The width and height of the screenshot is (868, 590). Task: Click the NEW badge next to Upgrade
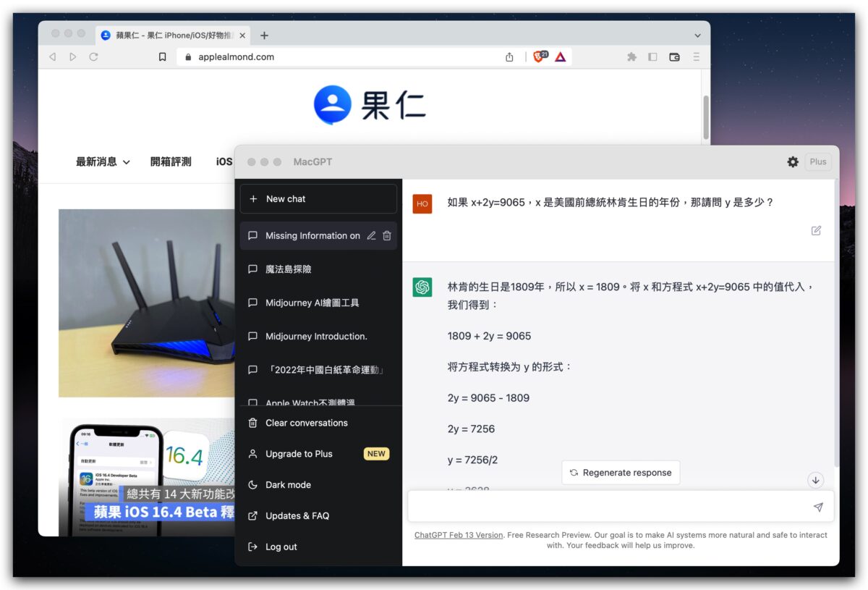click(376, 454)
